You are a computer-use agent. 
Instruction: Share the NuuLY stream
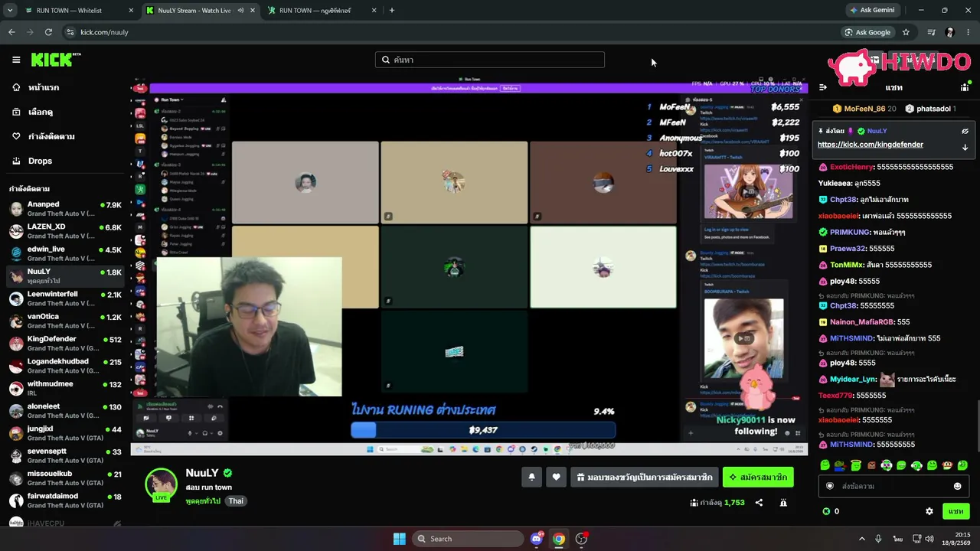tap(759, 503)
